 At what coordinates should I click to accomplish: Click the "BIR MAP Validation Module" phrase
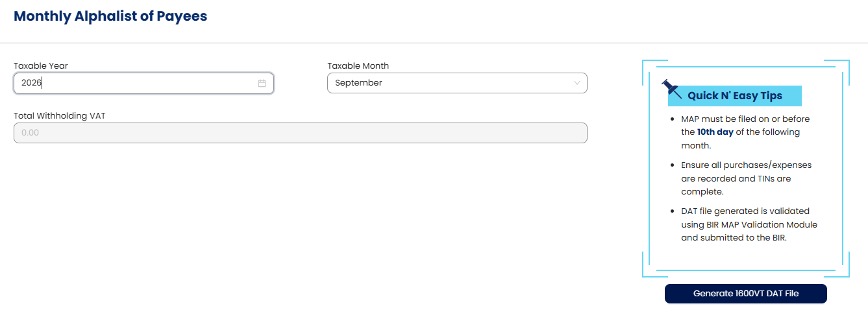[762, 224]
